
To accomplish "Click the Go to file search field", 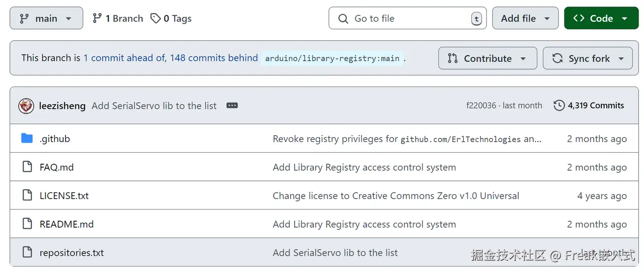I will (x=408, y=19).
